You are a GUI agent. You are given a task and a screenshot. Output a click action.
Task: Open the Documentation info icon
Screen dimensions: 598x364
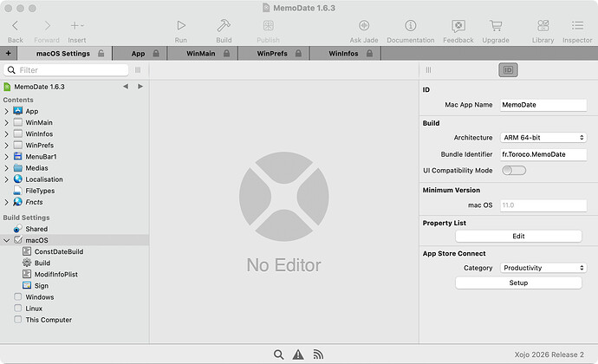pyautogui.click(x=410, y=26)
